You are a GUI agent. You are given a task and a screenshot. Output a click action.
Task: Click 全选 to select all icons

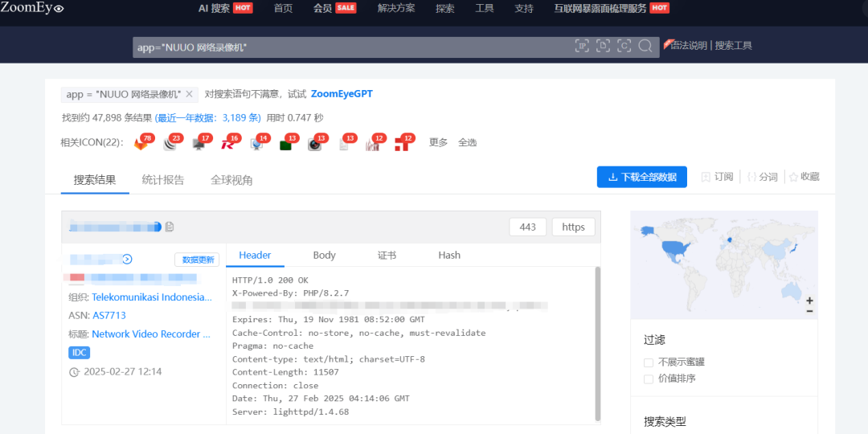(x=467, y=143)
